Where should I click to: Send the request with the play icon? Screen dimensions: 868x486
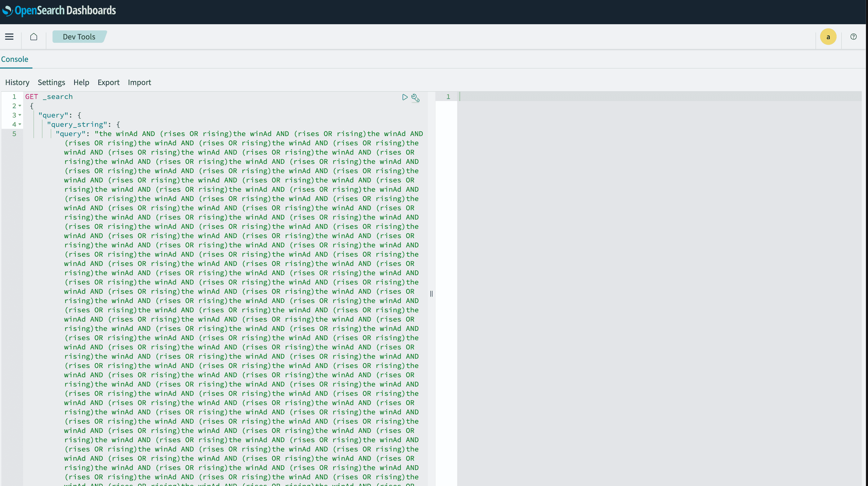[405, 97]
